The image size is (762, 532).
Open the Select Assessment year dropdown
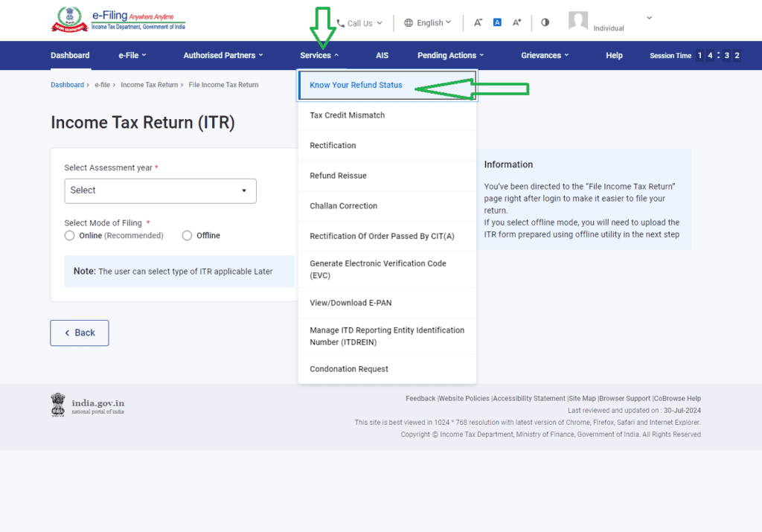[x=160, y=190]
